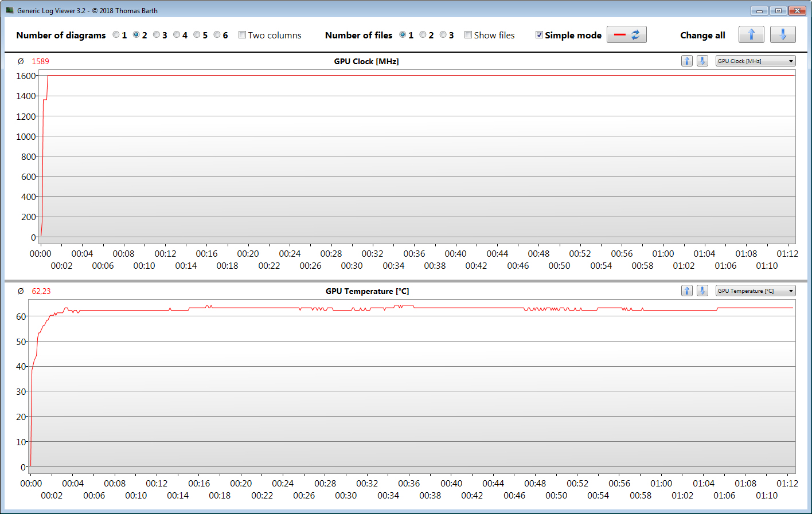This screenshot has width=812, height=514.
Task: Select 3 diagrams radio button
Action: (157, 35)
